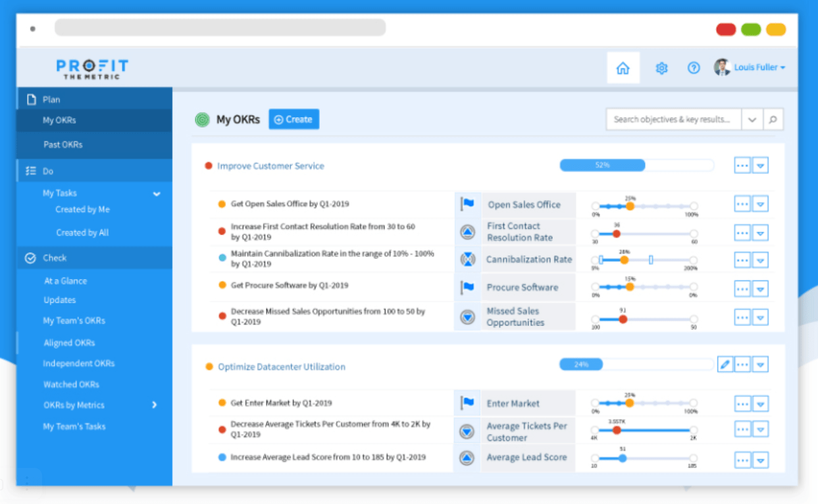Image resolution: width=818 pixels, height=504 pixels.
Task: Click the help question mark icon
Action: coord(694,68)
